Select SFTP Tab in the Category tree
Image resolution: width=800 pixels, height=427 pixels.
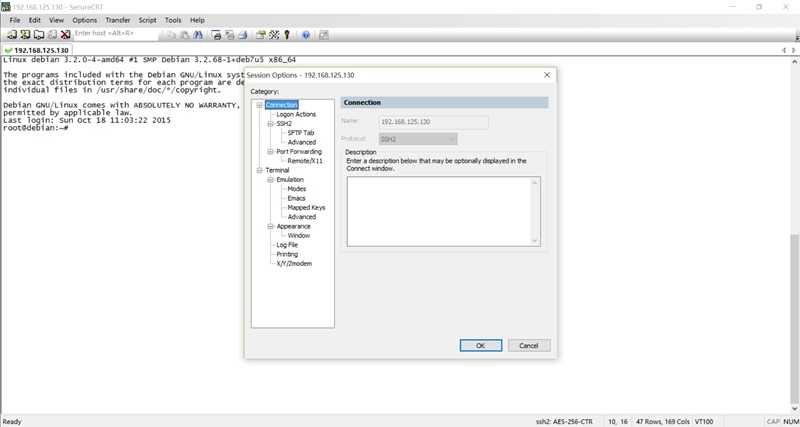coord(301,133)
